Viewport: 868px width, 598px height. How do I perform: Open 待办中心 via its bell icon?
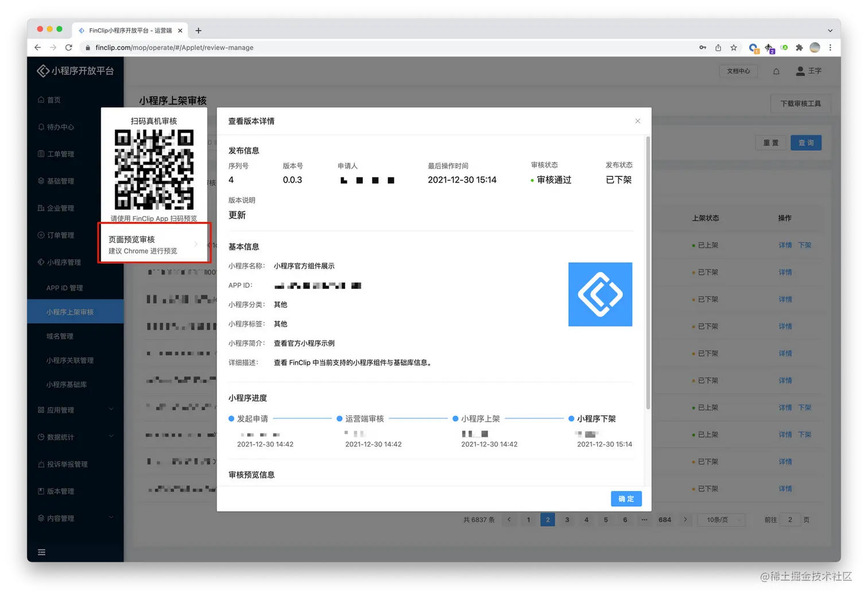[x=42, y=126]
